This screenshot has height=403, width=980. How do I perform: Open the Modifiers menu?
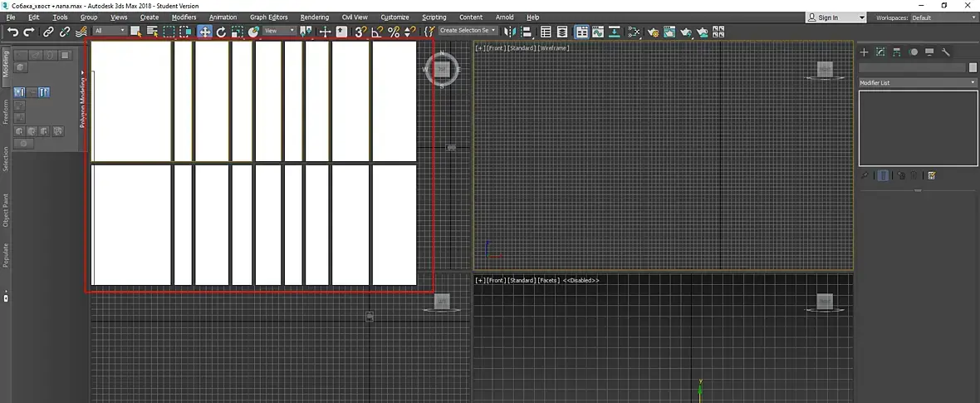tap(184, 17)
